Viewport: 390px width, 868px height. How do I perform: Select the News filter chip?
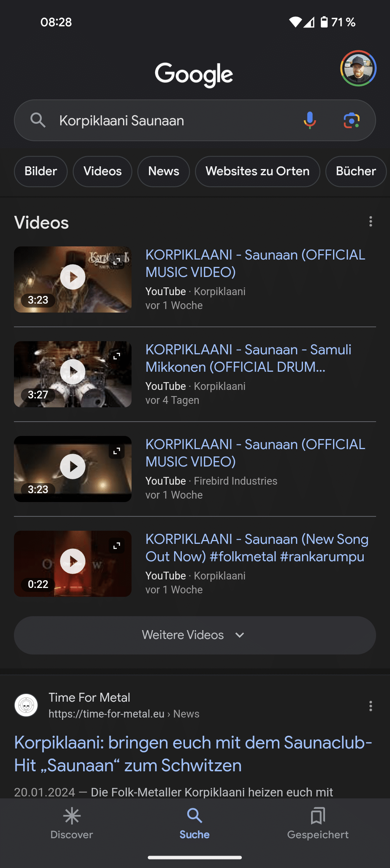164,171
